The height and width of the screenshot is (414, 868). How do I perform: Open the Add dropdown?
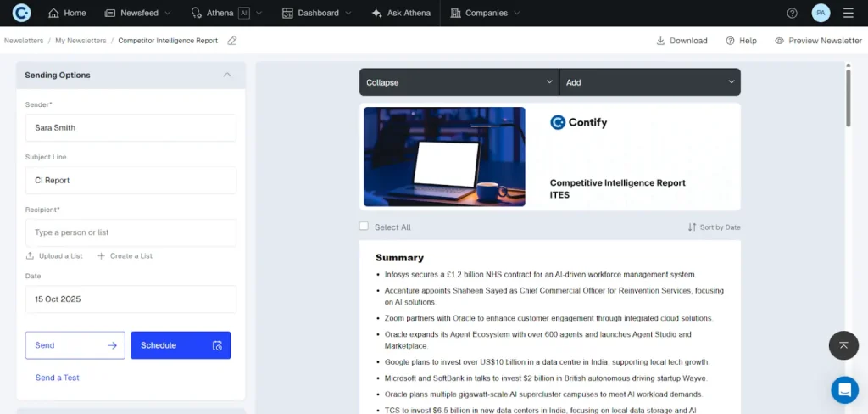[x=650, y=82]
